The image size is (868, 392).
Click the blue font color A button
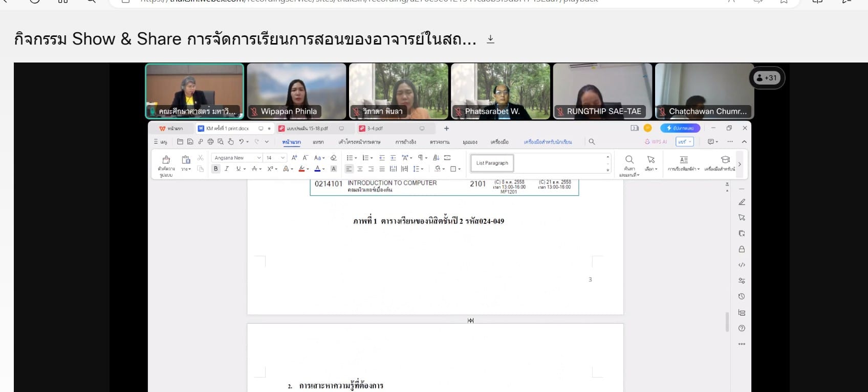point(317,169)
